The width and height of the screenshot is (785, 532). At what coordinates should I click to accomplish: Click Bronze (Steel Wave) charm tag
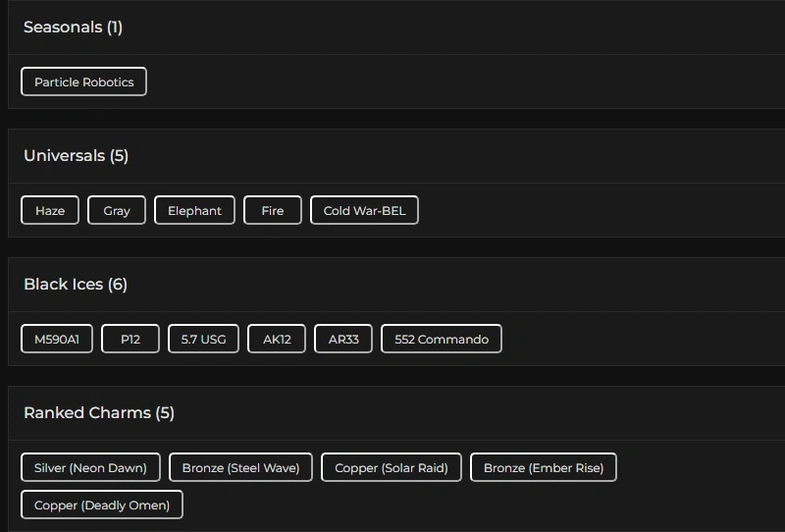(240, 467)
